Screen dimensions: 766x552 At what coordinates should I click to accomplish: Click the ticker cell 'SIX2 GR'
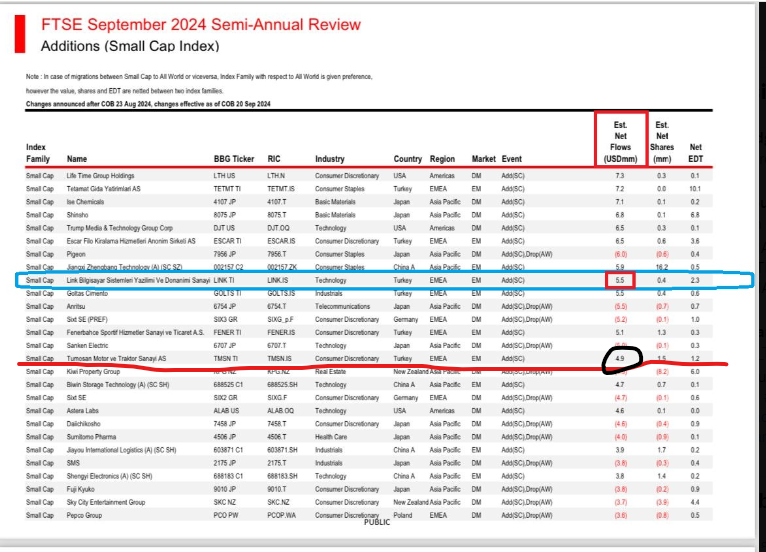point(225,398)
